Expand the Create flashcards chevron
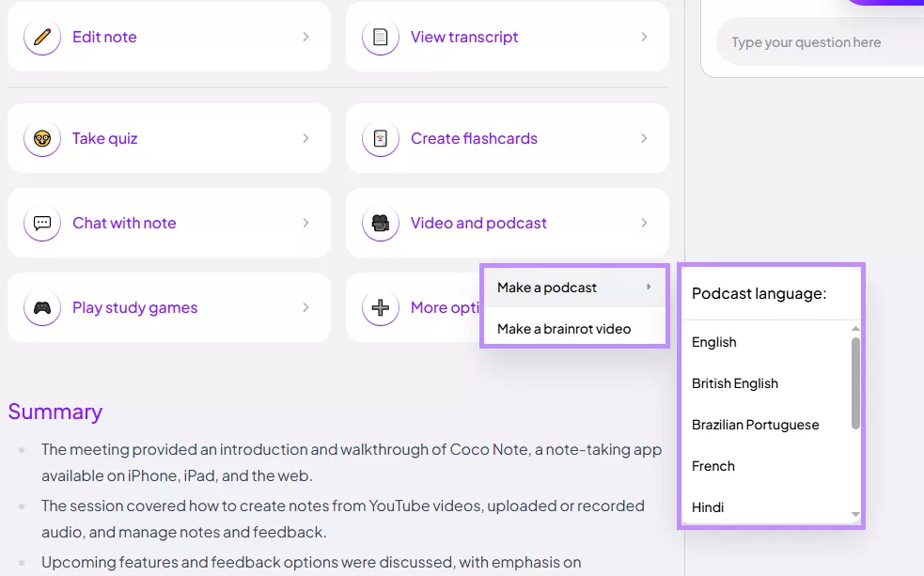 645,138
